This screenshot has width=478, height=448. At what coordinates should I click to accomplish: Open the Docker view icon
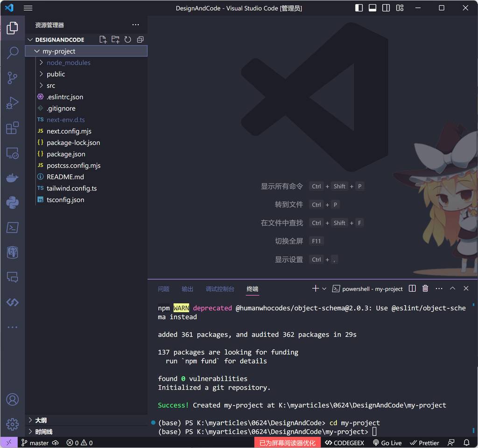pos(13,178)
